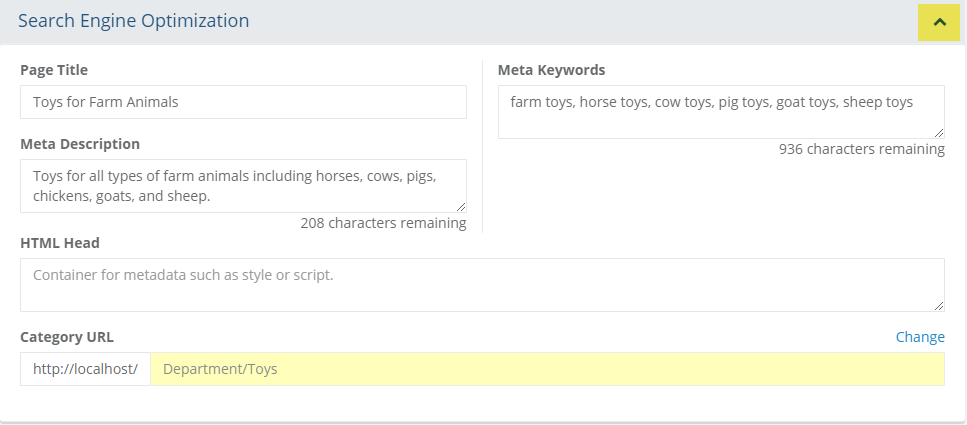
Task: Click the Change link for Category URL
Action: point(920,337)
